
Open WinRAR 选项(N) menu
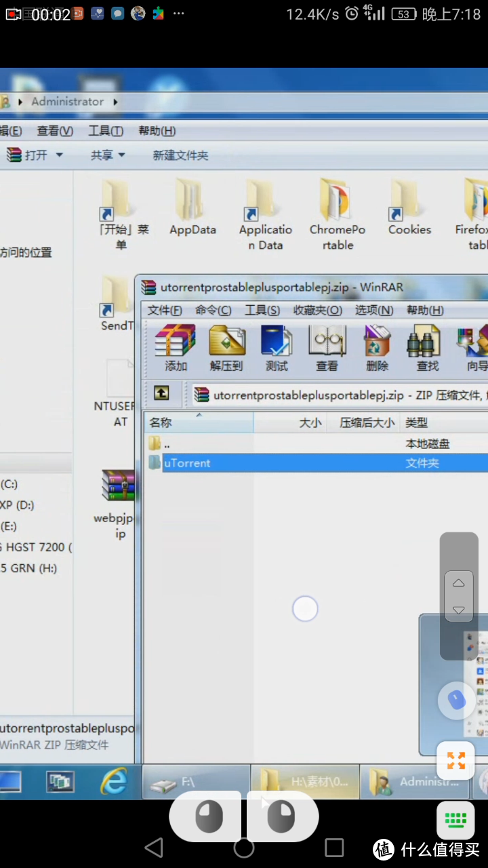point(374,310)
